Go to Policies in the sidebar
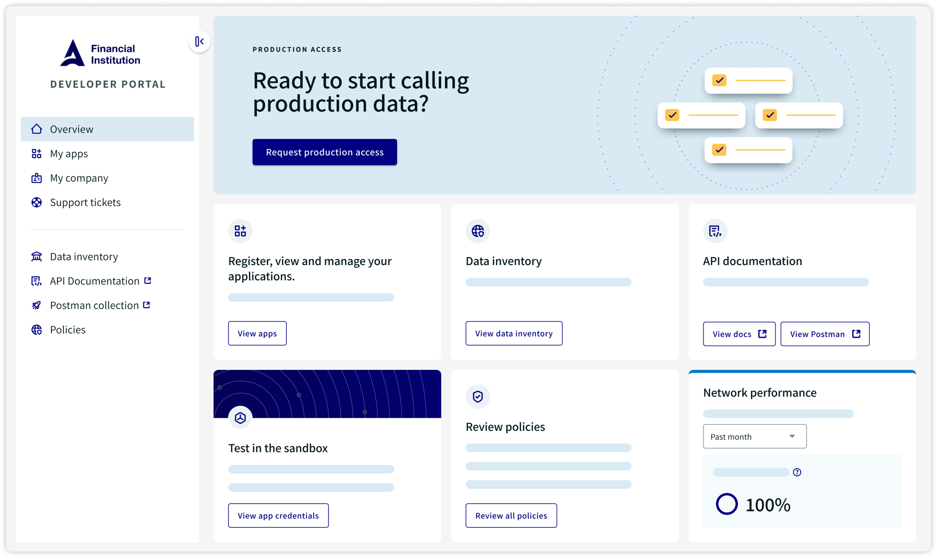The width and height of the screenshot is (937, 560). (x=107, y=329)
